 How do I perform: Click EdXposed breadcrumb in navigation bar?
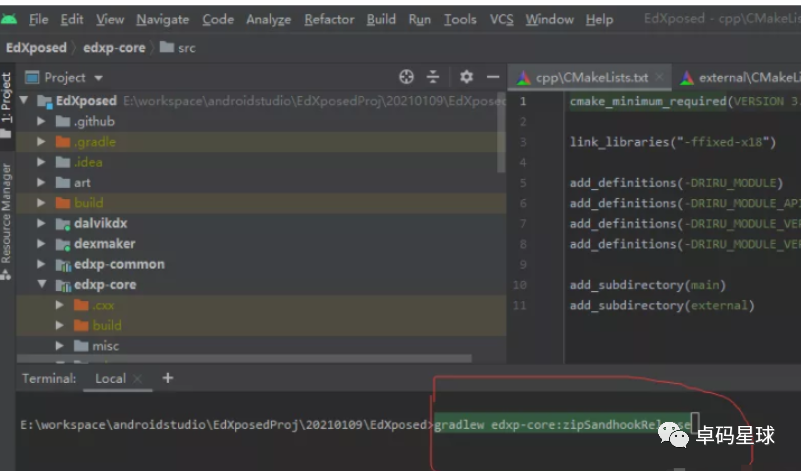(x=36, y=48)
